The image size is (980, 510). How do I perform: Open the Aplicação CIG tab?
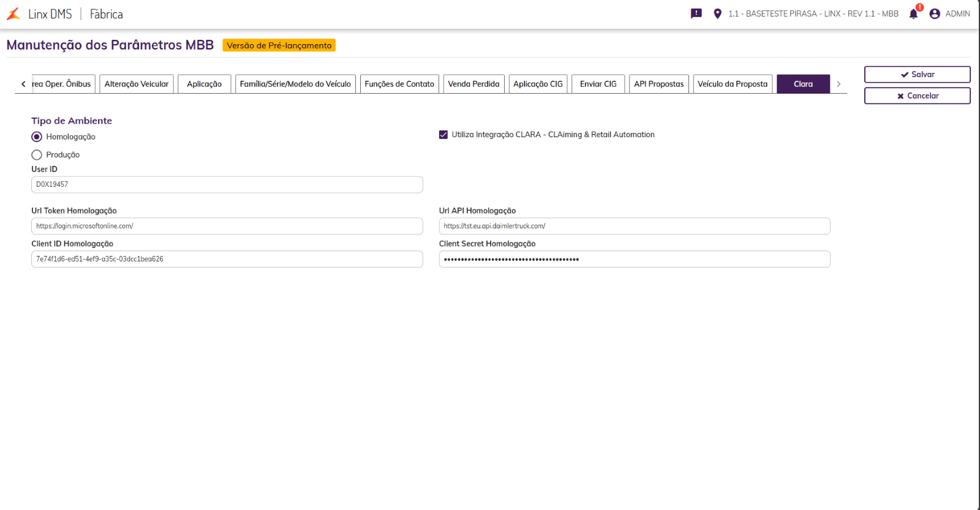point(538,84)
